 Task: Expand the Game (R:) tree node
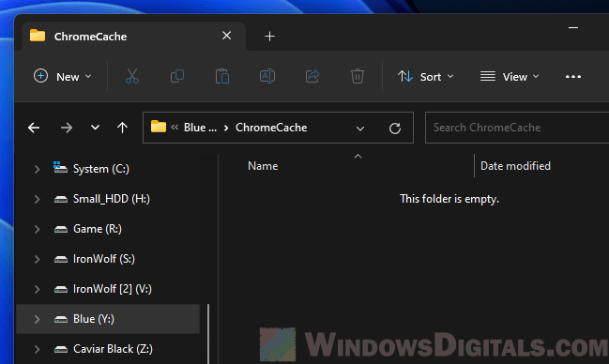tap(37, 229)
